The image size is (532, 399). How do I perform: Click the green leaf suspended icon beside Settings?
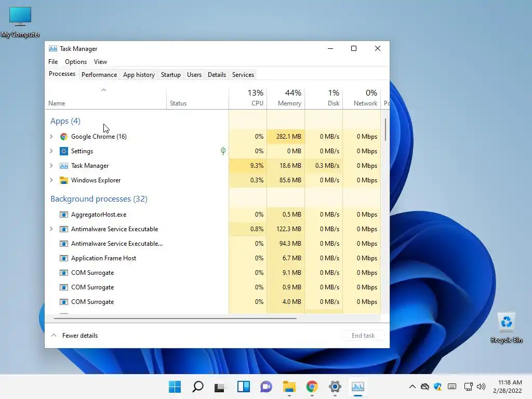[x=223, y=151]
